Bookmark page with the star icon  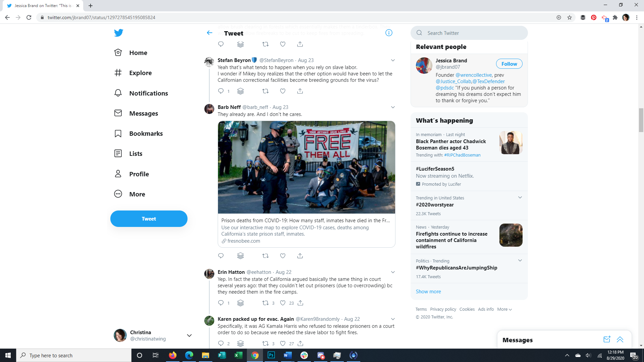pos(570,17)
